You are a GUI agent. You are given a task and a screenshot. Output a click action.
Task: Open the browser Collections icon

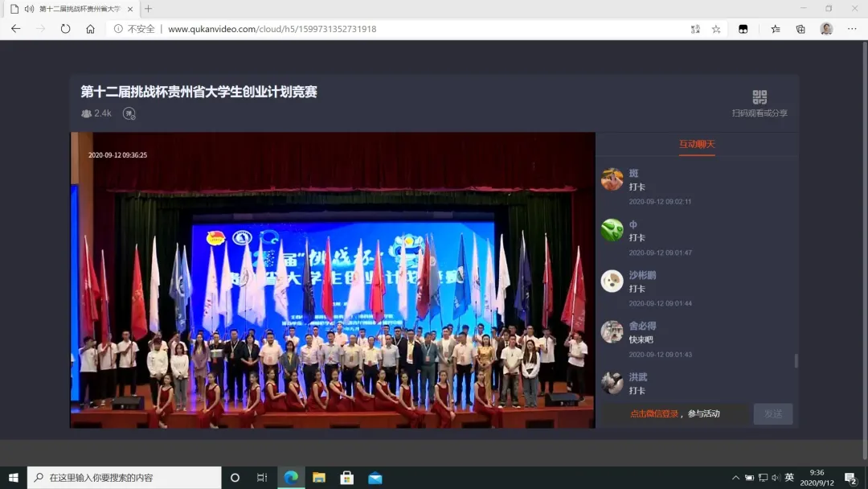(800, 29)
